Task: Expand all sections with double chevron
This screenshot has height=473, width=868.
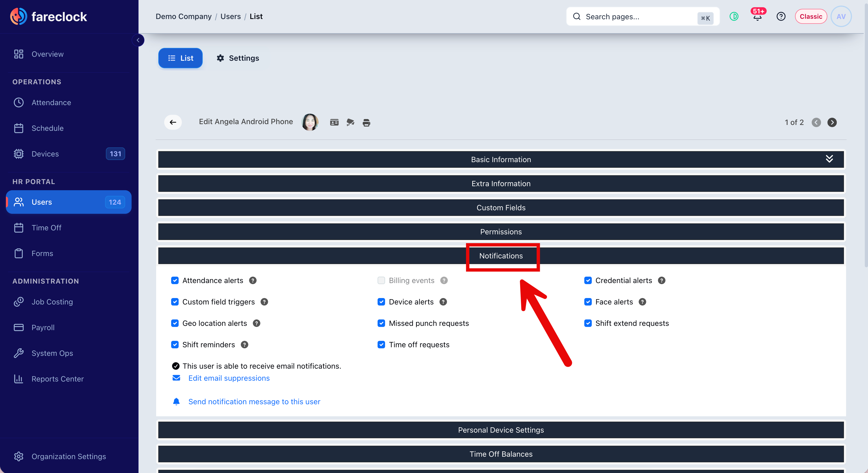Action: coord(829,159)
